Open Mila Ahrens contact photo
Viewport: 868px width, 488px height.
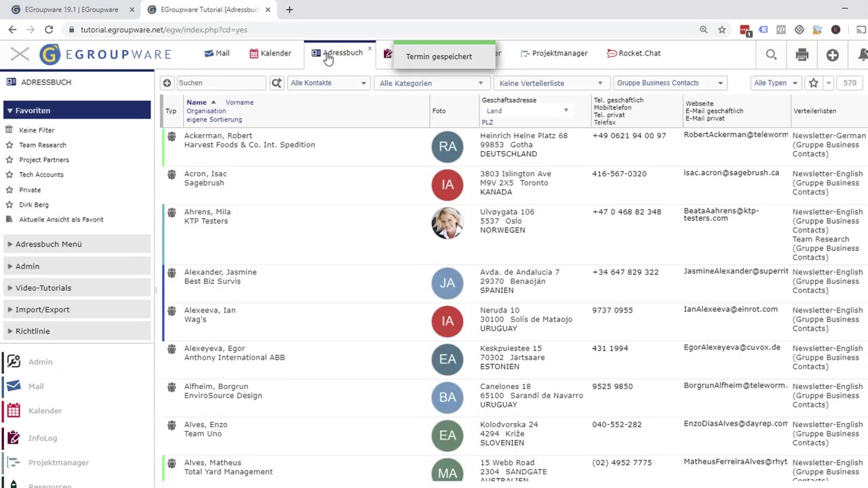(448, 223)
